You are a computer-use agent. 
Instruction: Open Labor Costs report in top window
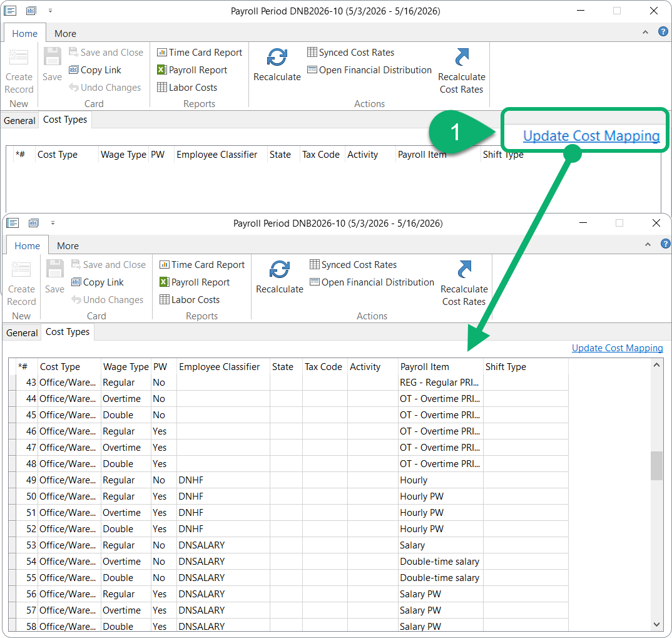187,88
